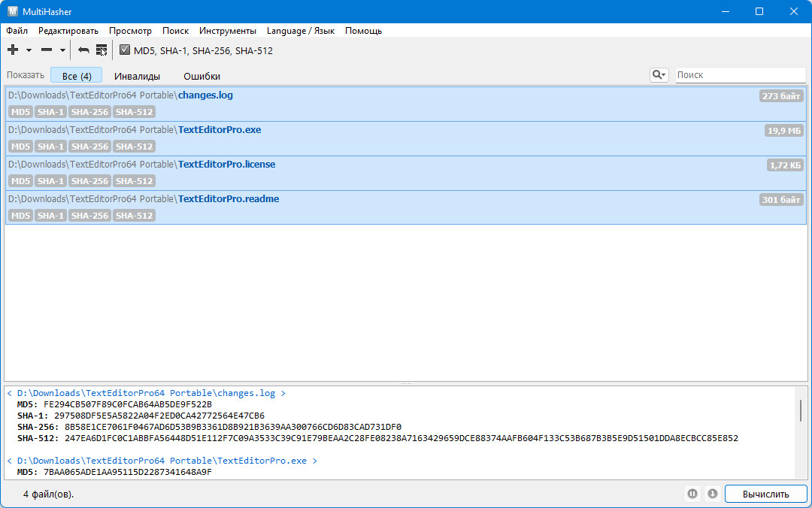Click the 4 файл(ов). status text
The width and height of the screenshot is (812, 508).
pos(49,494)
